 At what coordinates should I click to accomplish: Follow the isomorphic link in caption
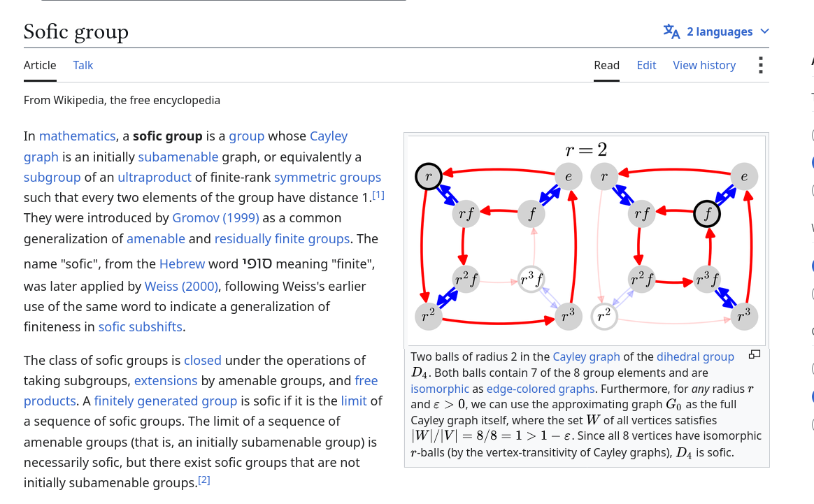(x=440, y=389)
